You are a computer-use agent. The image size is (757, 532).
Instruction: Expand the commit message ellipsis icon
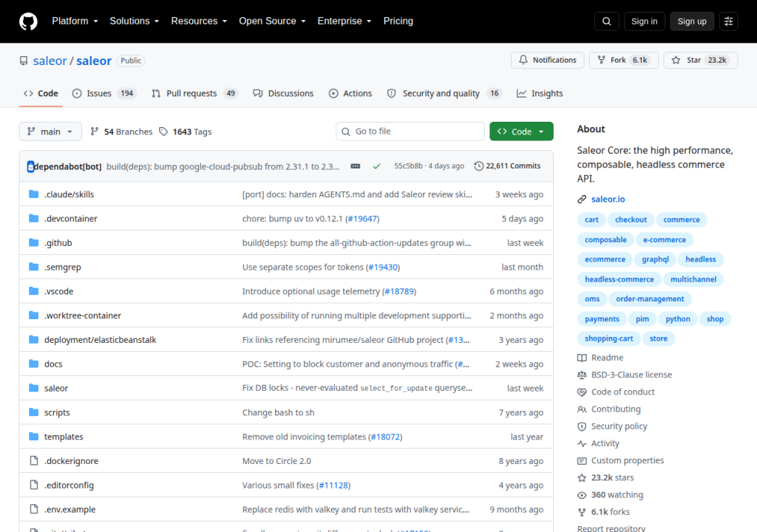[x=356, y=166]
